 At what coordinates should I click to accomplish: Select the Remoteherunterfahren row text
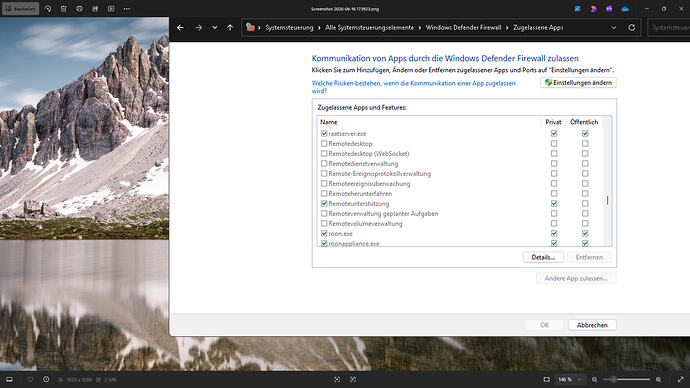[x=360, y=194]
